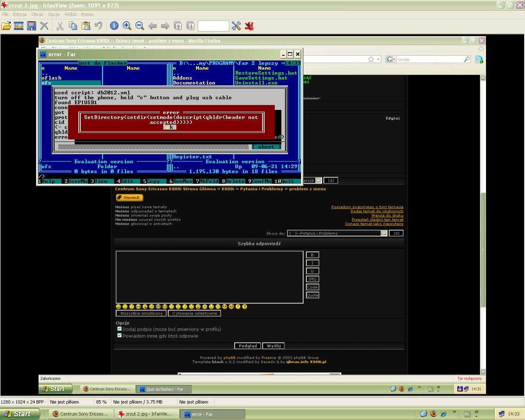The width and height of the screenshot is (525, 420).
Task: Open the Pomoc menu
Action: click(87, 14)
